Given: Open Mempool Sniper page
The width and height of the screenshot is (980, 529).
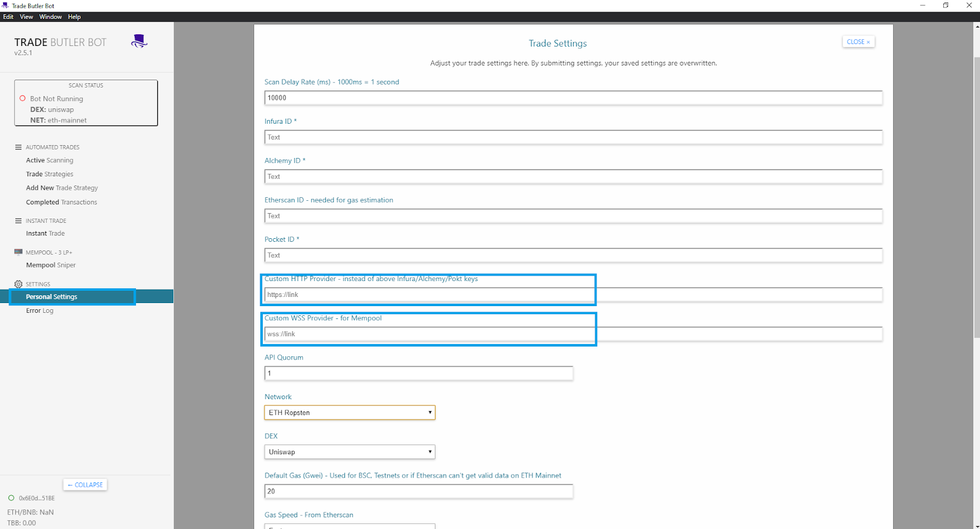Looking at the screenshot, I should click(51, 265).
